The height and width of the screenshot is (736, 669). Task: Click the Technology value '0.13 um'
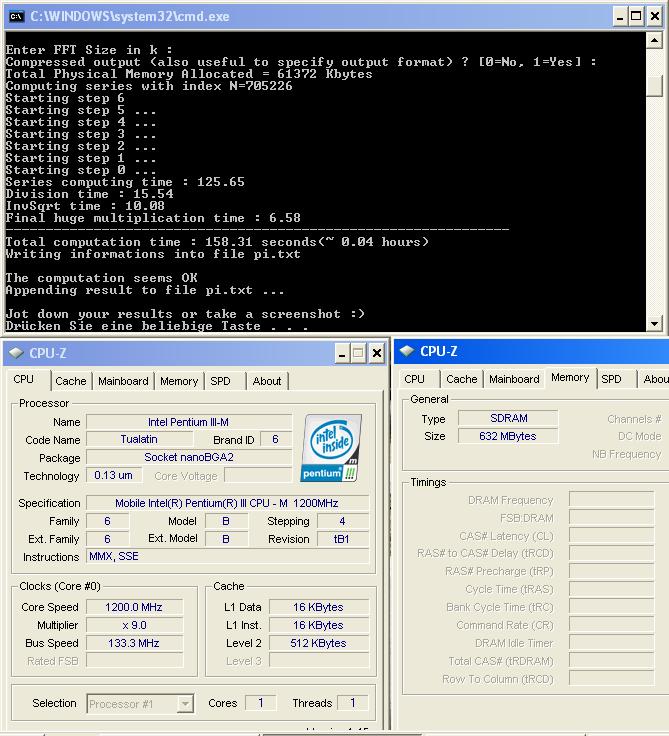[113, 475]
